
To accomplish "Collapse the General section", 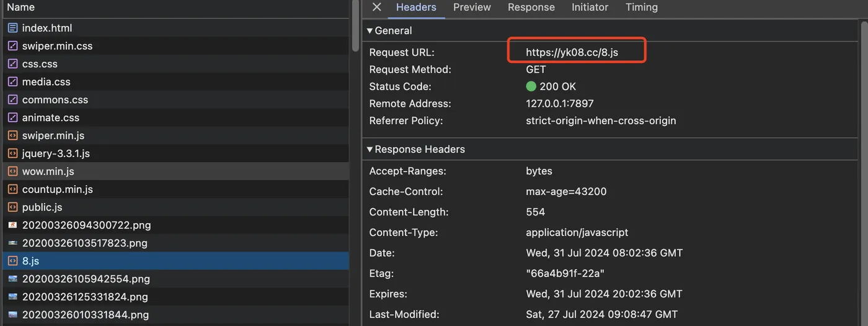I will [x=370, y=30].
